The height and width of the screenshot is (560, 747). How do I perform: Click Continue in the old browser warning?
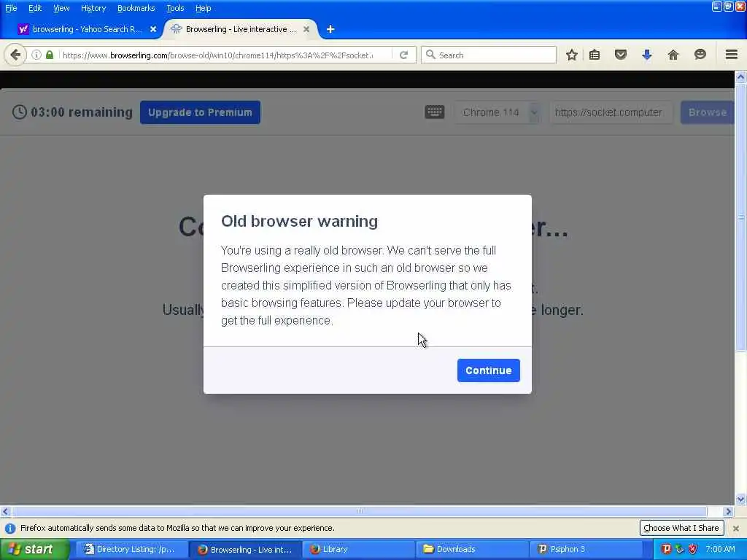point(488,370)
